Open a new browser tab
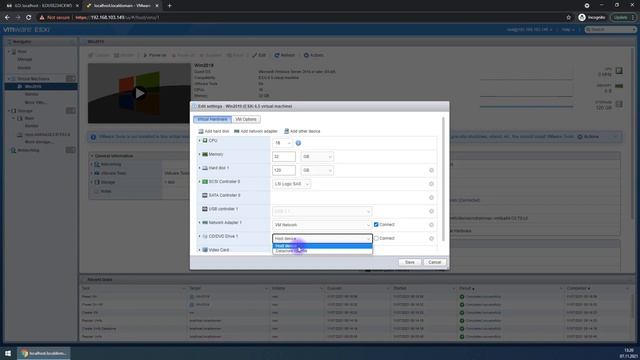The image size is (640, 360). pyautogui.click(x=169, y=6)
